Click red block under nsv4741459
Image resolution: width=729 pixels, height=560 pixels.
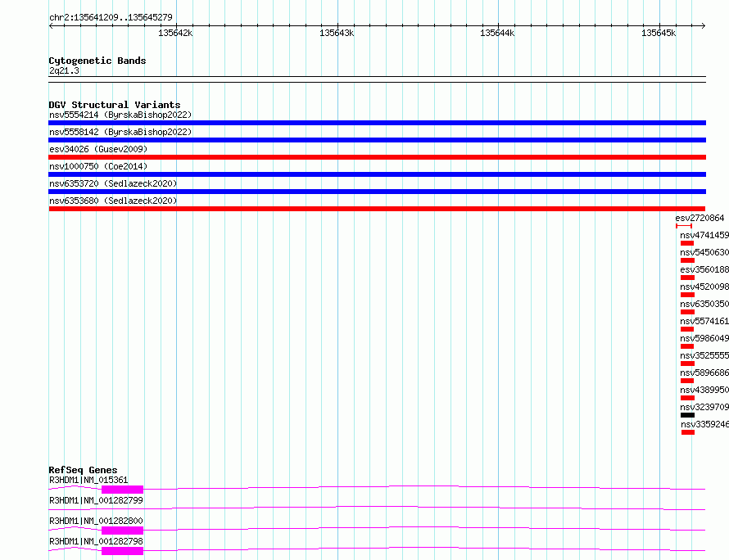(687, 243)
